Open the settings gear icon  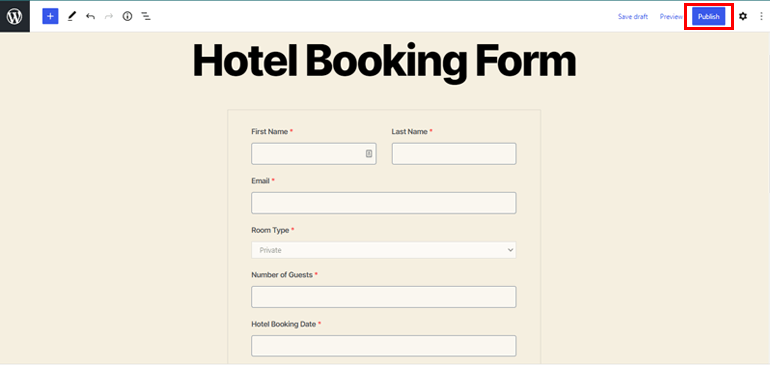tap(743, 16)
